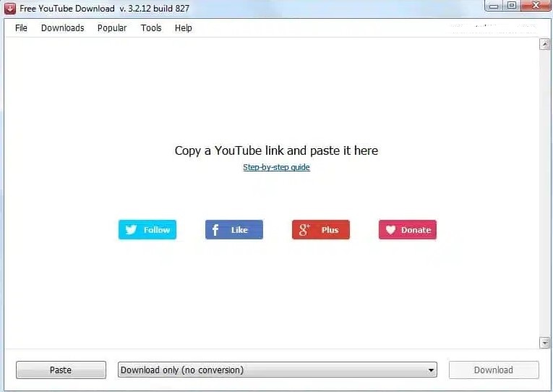
Task: Maximize the Free YouTube Download window
Action: pos(511,6)
